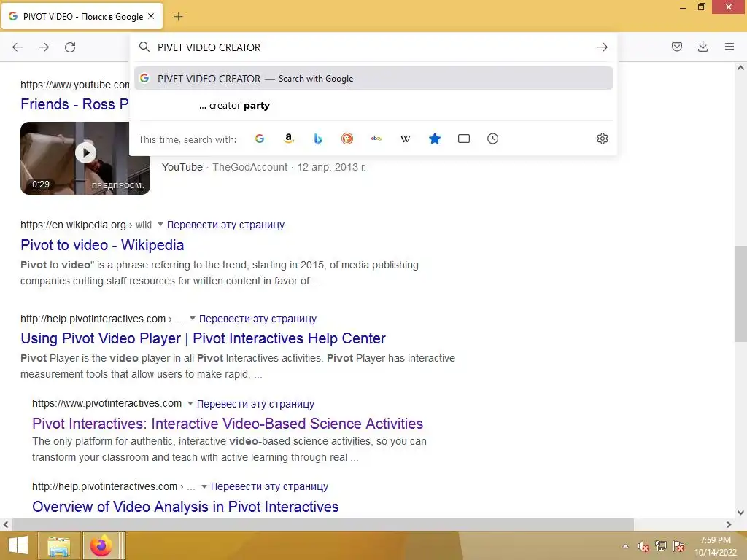Image resolution: width=747 pixels, height=560 pixels.
Task: Save page to Pocket
Action: pyautogui.click(x=676, y=47)
